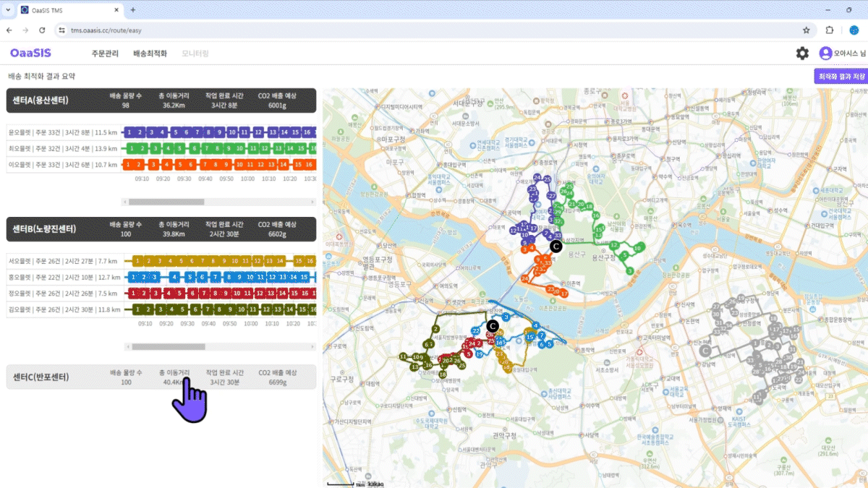This screenshot has height=488, width=868.
Task: Click stop 1 on the 윤오팰릿 purple route timeline
Action: [128, 132]
